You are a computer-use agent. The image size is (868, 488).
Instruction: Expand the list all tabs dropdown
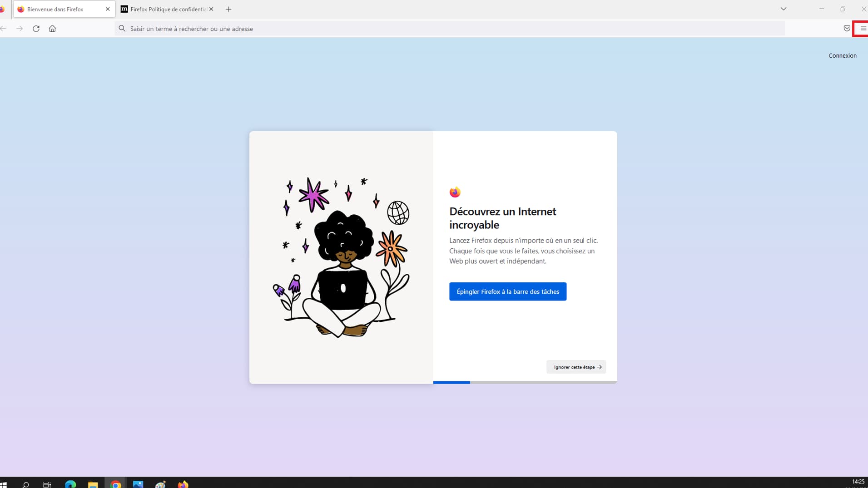[x=784, y=9]
